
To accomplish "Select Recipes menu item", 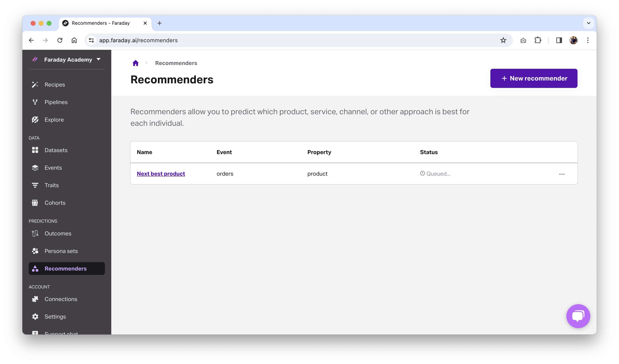I will click(67, 85).
